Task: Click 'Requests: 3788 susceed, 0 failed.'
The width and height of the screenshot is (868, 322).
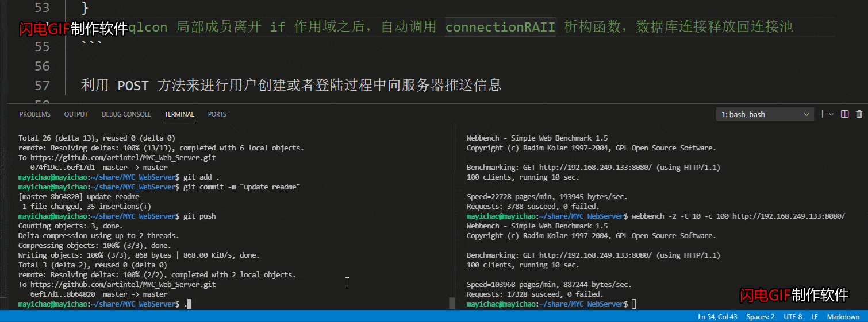Action: (533, 207)
